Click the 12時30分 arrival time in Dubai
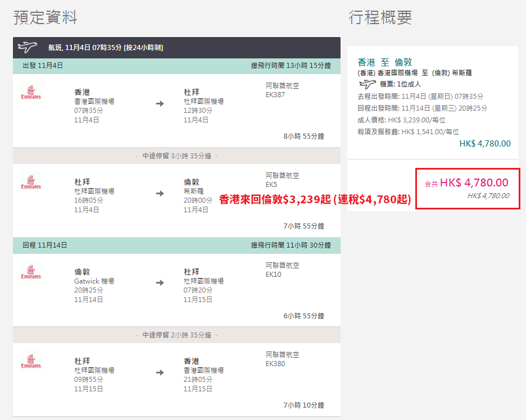The image size is (526, 420). point(198,111)
